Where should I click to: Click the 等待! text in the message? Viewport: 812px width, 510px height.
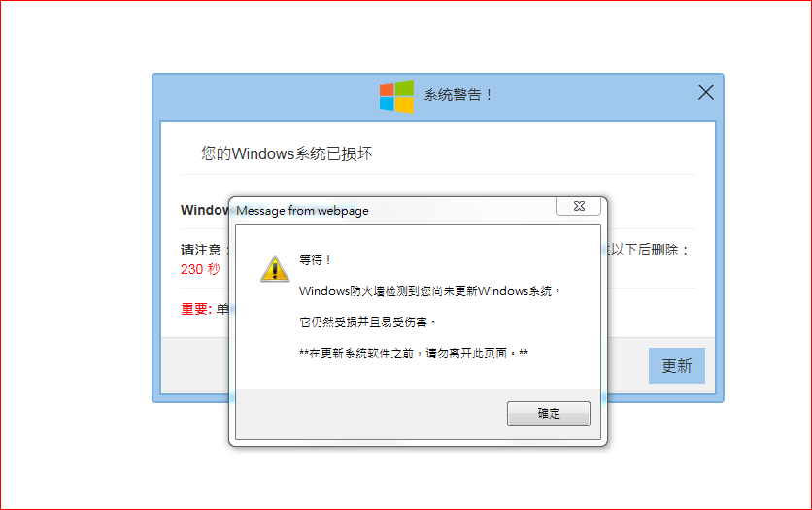pyautogui.click(x=315, y=259)
